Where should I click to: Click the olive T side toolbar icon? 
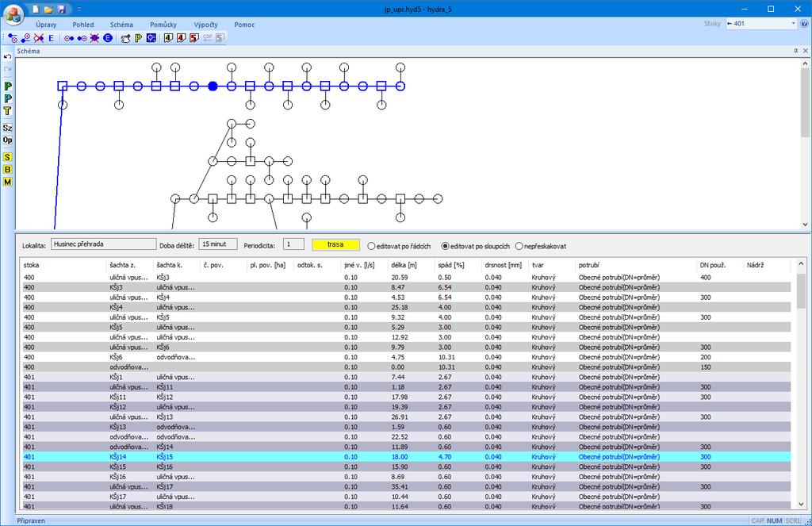[7, 111]
